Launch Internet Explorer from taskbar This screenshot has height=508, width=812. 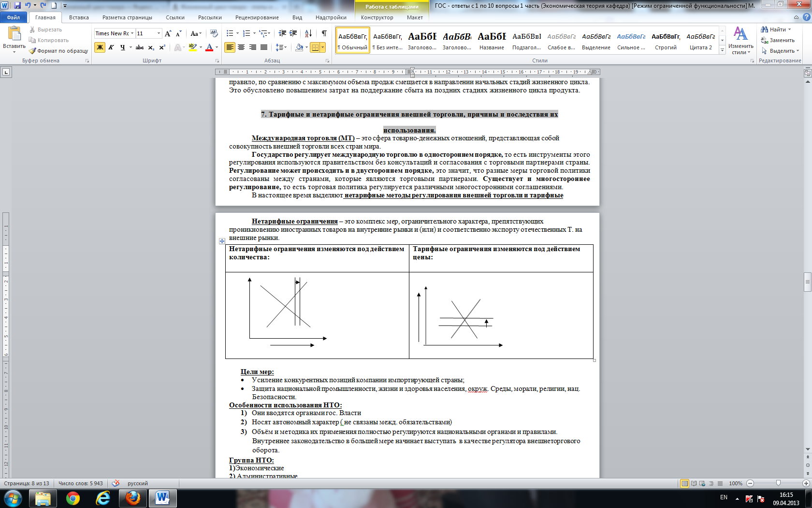tap(103, 498)
